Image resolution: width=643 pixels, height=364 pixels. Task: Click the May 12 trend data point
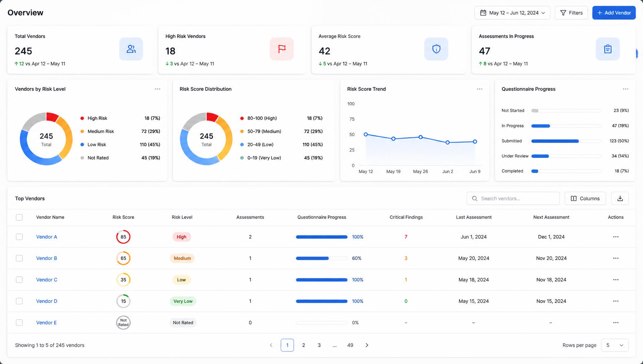pos(366,134)
